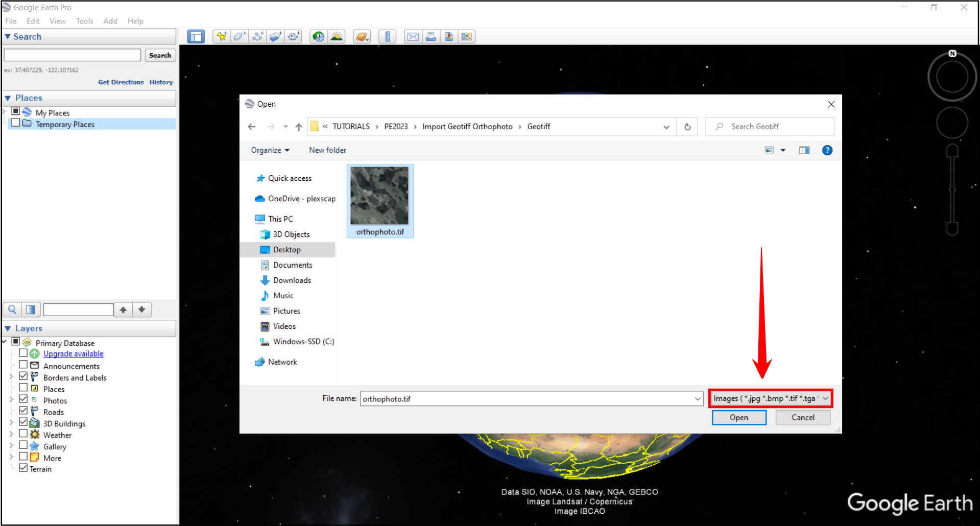Click the Search button in sidebar
The image size is (980, 526).
point(160,55)
